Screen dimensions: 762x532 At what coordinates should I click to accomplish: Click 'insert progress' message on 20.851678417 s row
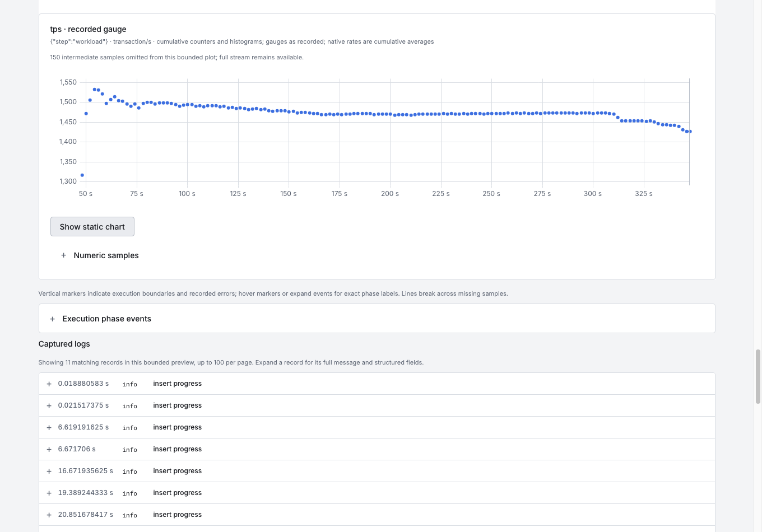178,515
